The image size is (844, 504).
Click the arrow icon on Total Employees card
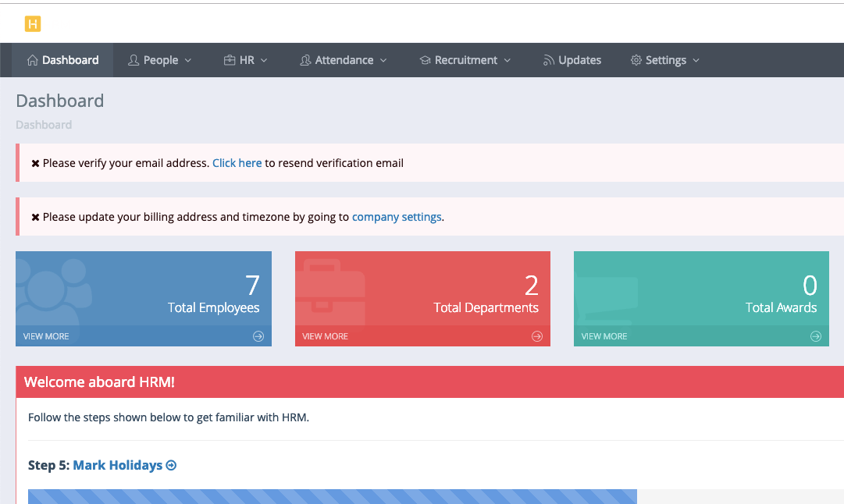click(x=257, y=336)
